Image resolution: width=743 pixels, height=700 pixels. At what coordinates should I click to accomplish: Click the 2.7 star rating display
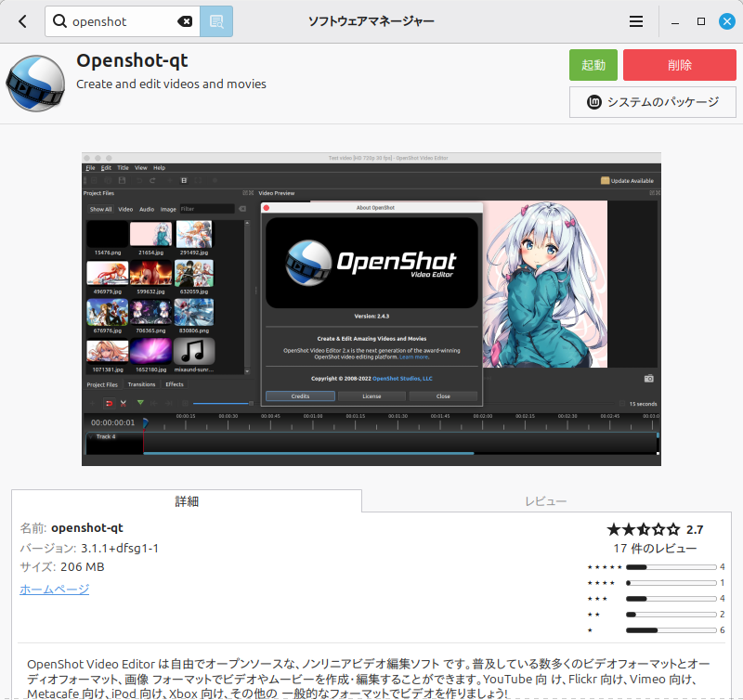tap(654, 529)
